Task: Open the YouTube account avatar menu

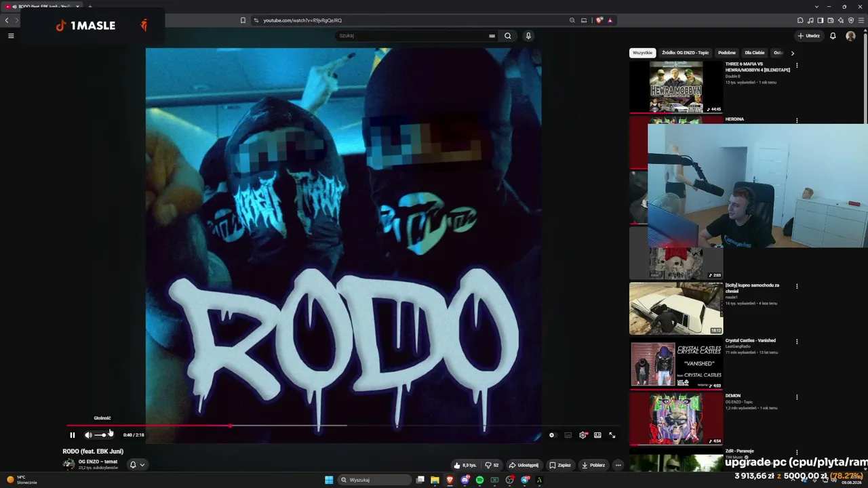Action: click(850, 36)
